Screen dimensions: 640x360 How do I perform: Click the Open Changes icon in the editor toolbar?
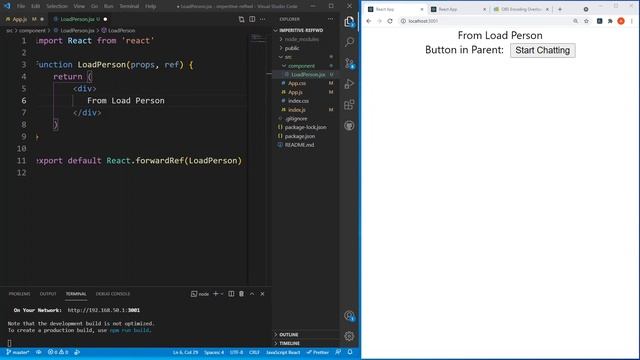tap(242, 19)
